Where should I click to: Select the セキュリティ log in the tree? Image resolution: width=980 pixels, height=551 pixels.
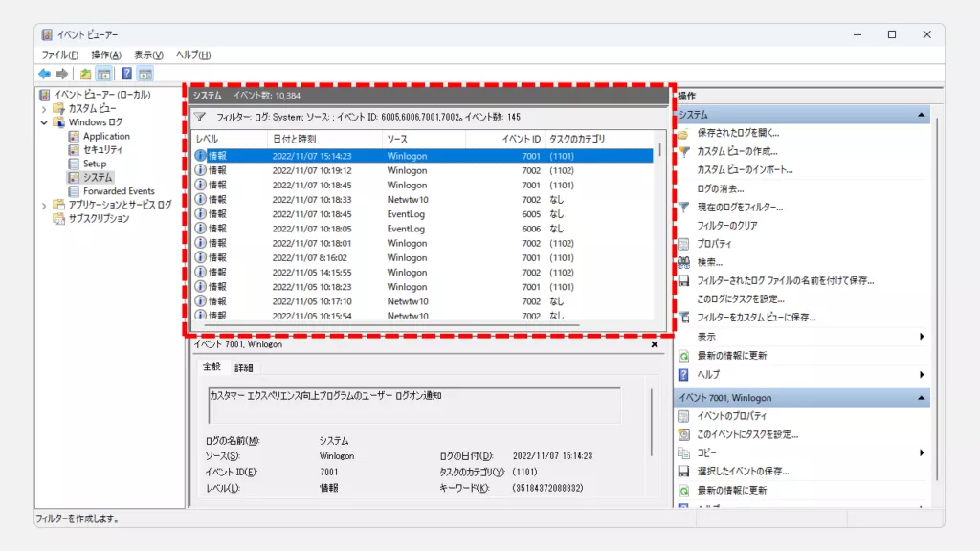101,150
